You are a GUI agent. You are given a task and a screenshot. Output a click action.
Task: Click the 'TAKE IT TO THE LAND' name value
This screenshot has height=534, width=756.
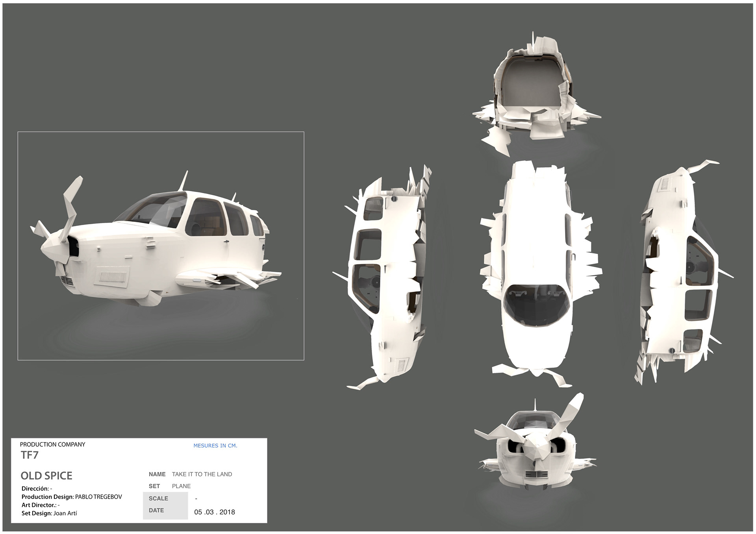(202, 474)
